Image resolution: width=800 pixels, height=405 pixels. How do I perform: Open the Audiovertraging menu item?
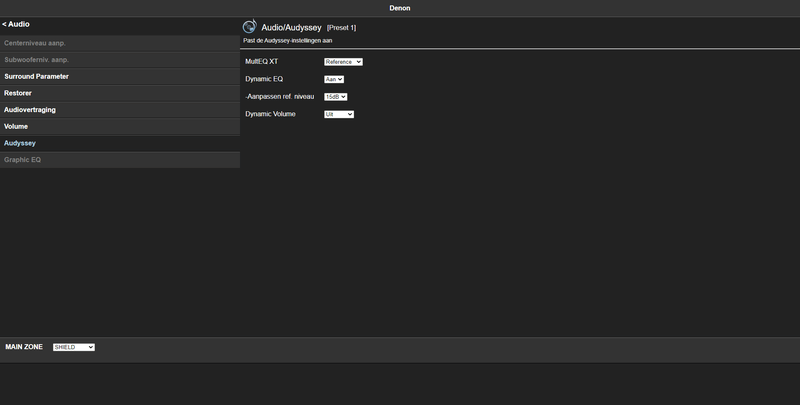point(120,110)
